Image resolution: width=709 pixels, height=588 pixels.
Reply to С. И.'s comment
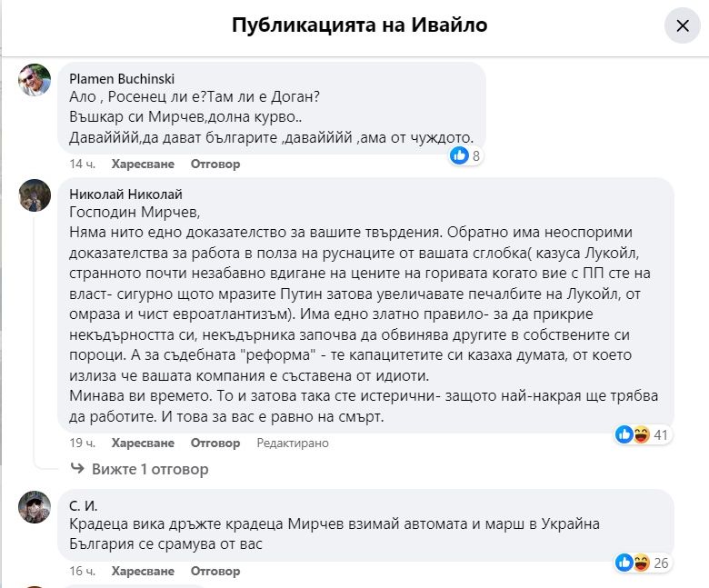215,572
